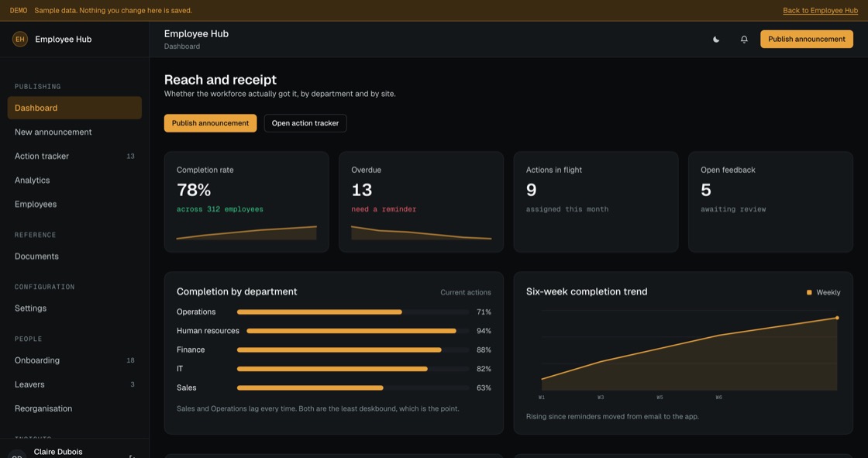868x458 pixels.
Task: Select Dashboard in the sidebar
Action: click(x=74, y=108)
